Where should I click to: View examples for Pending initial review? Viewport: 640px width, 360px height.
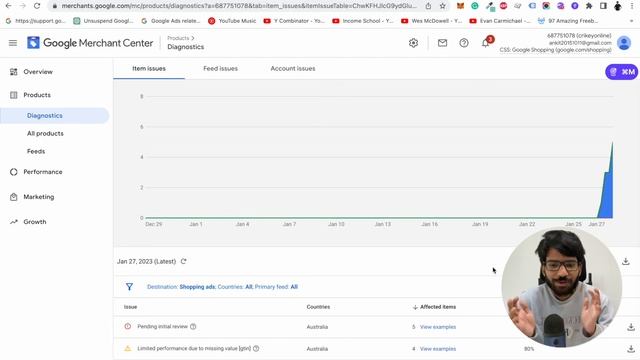coord(438,327)
